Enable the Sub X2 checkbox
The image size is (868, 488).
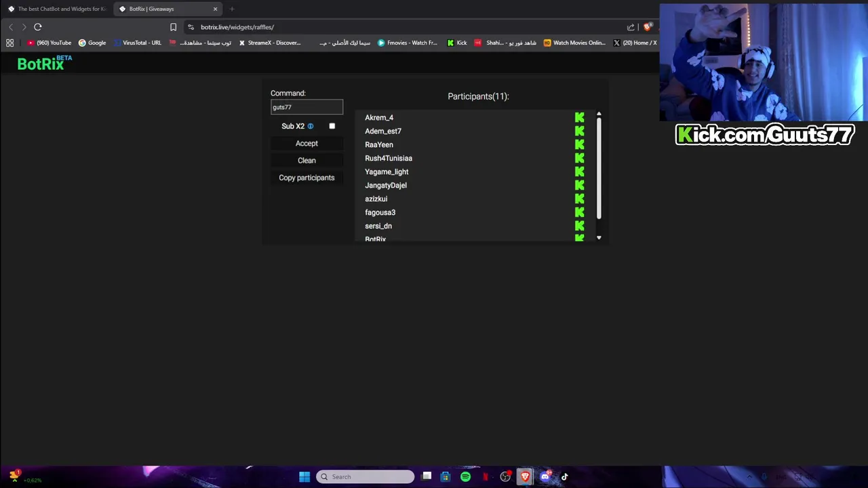click(x=332, y=126)
